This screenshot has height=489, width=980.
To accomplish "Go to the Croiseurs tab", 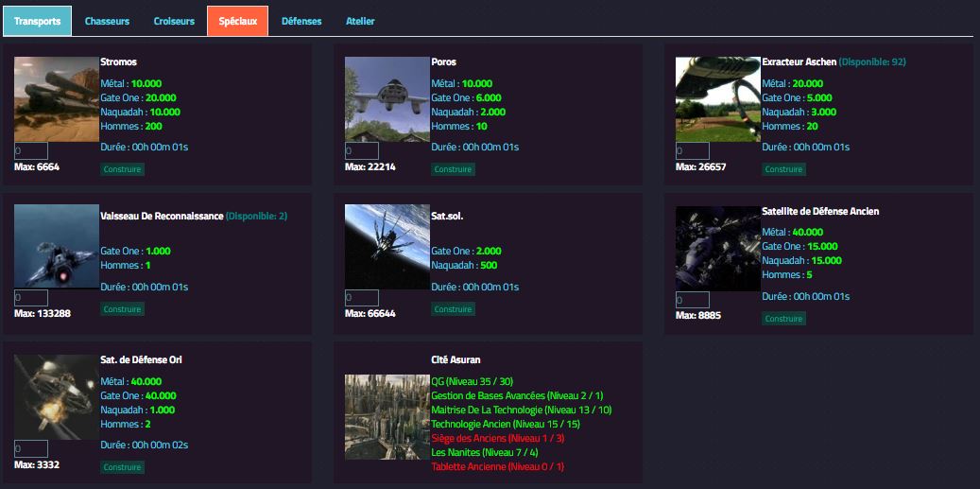I will pos(174,21).
